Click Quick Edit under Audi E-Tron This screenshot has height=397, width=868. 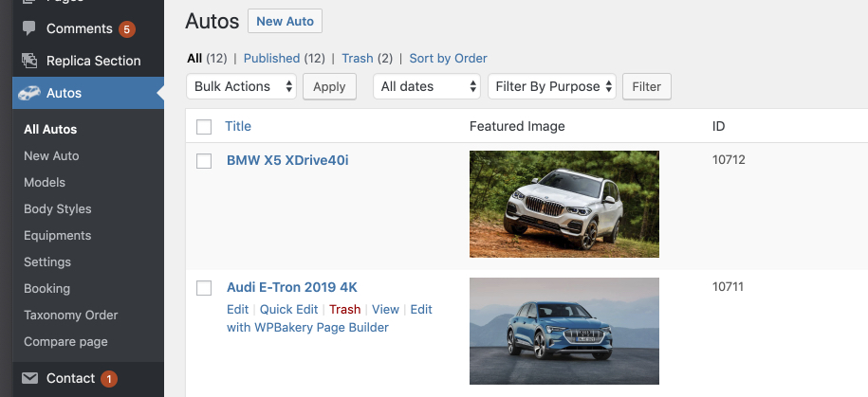(x=289, y=310)
